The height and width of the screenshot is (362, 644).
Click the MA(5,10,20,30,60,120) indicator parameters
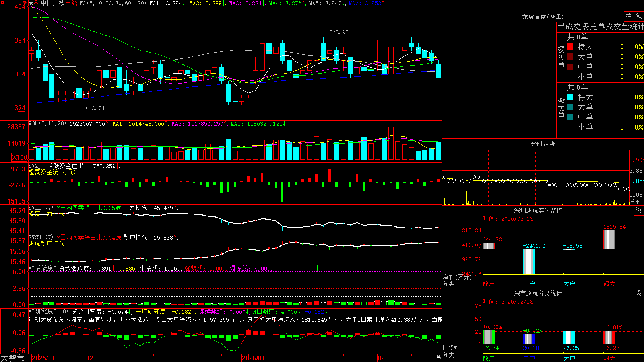[113, 3]
